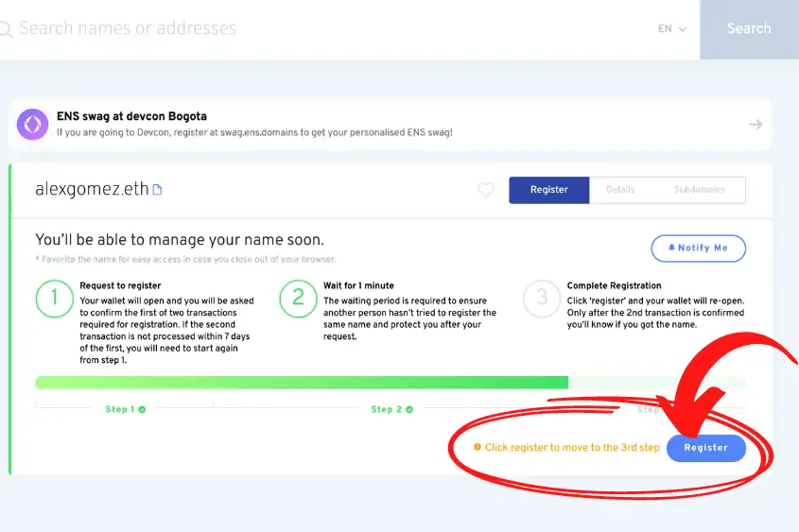
Task: Switch to the Subdomains tab
Action: pos(699,190)
